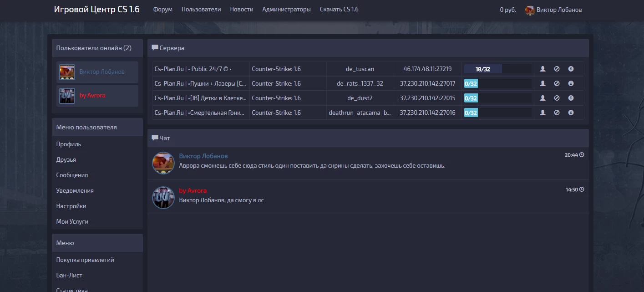Click the 0 руб. balance in header
Screen dimensions: 644x292
click(508, 10)
